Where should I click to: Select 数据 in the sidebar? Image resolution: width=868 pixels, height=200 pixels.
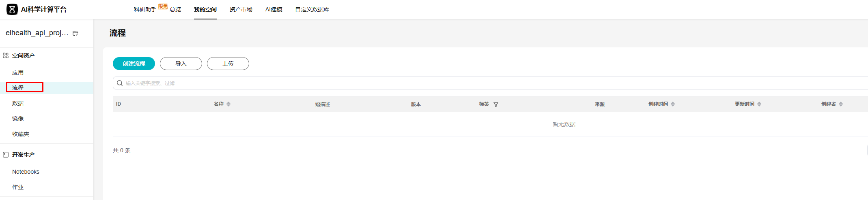18,103
